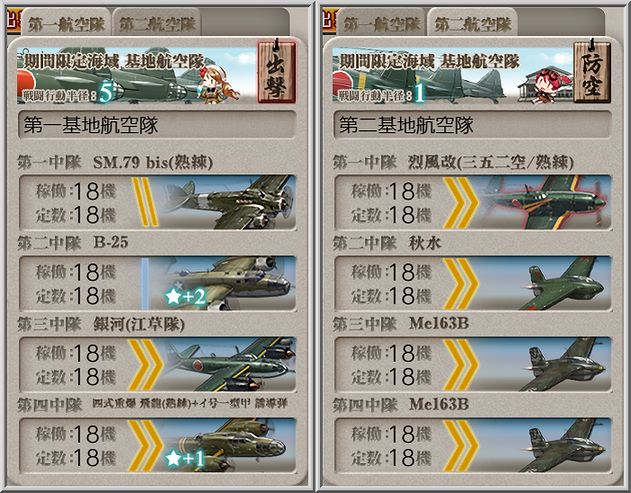631x493 pixels.
Task: Open 第一航空隊 tab in right panel
Action: (x=381, y=24)
